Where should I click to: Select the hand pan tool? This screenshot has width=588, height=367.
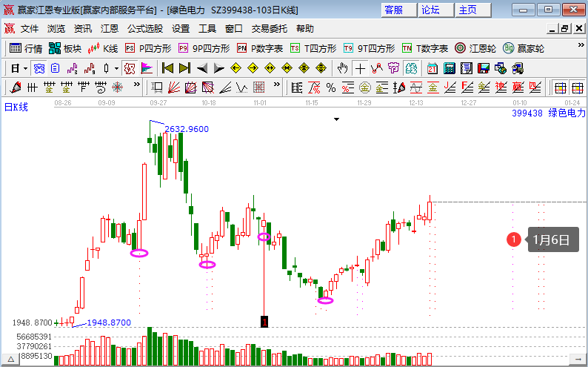(342, 68)
